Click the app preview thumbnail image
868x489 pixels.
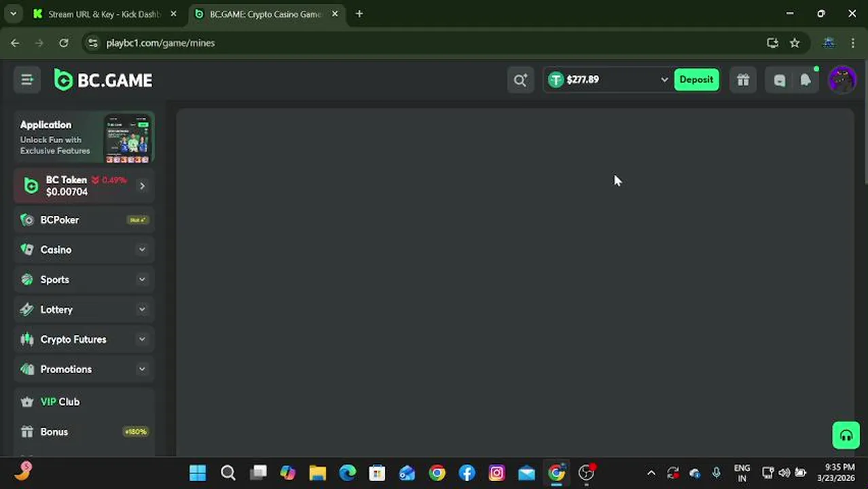tap(127, 139)
